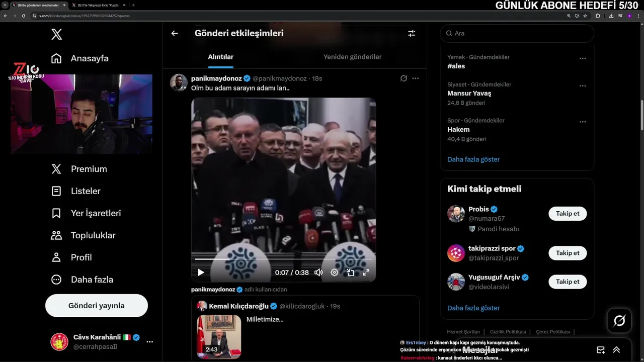
Task: Open Anasayfa from the sidebar
Action: click(80, 58)
